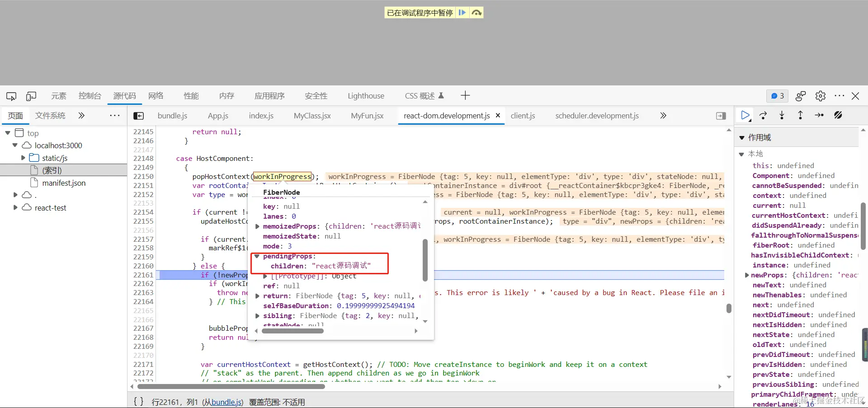
Task: Switch to 应用程序 tab
Action: click(x=269, y=96)
